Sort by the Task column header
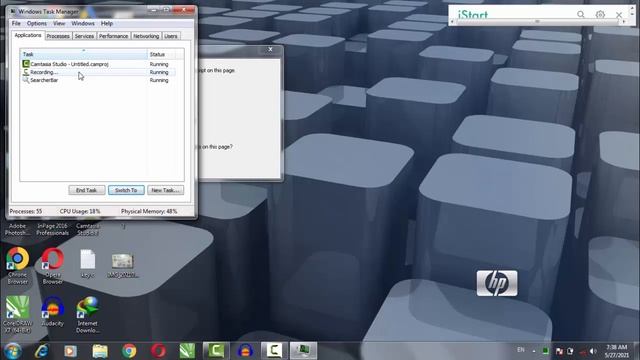 click(84, 54)
